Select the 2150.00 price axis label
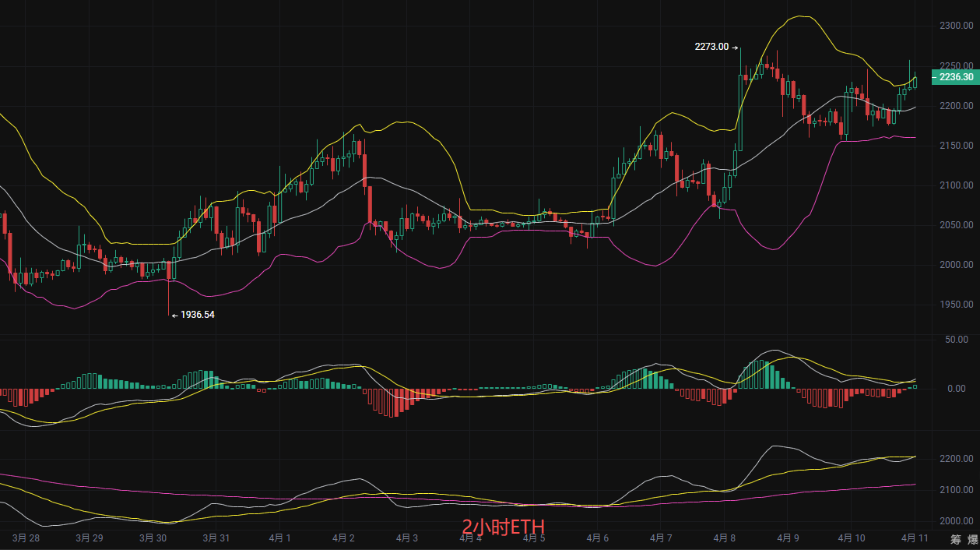 pyautogui.click(x=956, y=146)
